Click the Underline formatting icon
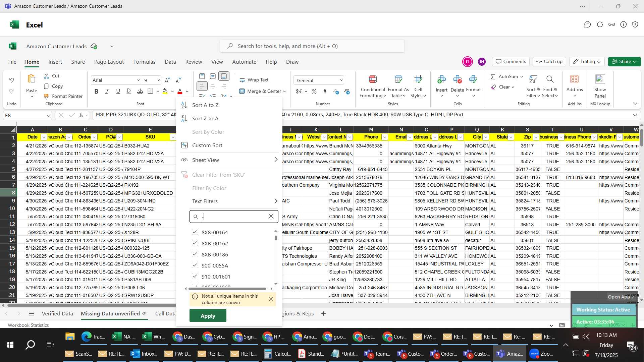 (118, 91)
